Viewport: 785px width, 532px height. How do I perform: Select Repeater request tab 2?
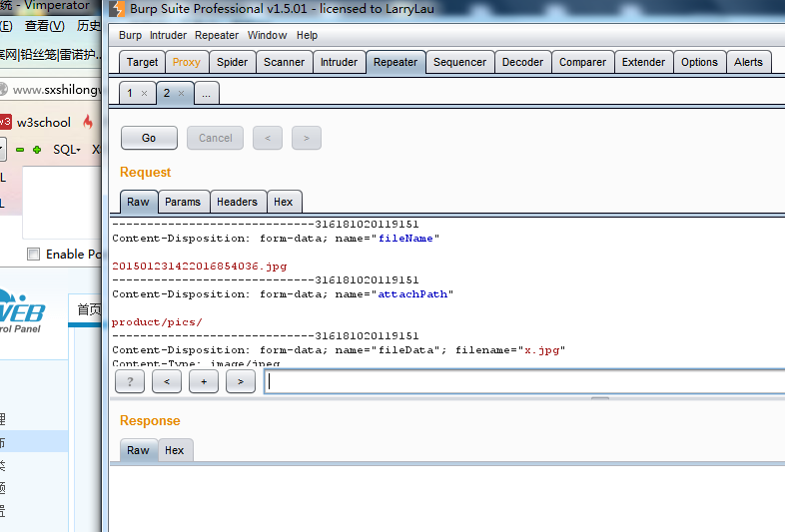[167, 93]
